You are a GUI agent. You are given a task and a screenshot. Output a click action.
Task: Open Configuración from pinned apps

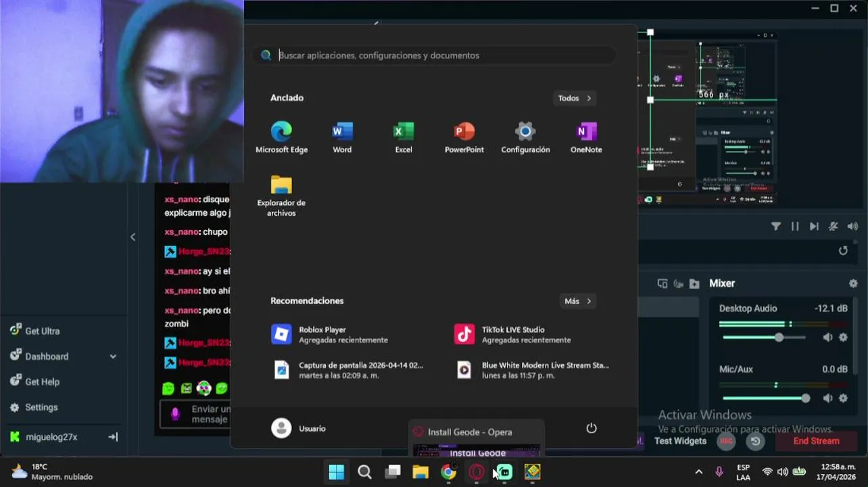(x=525, y=137)
